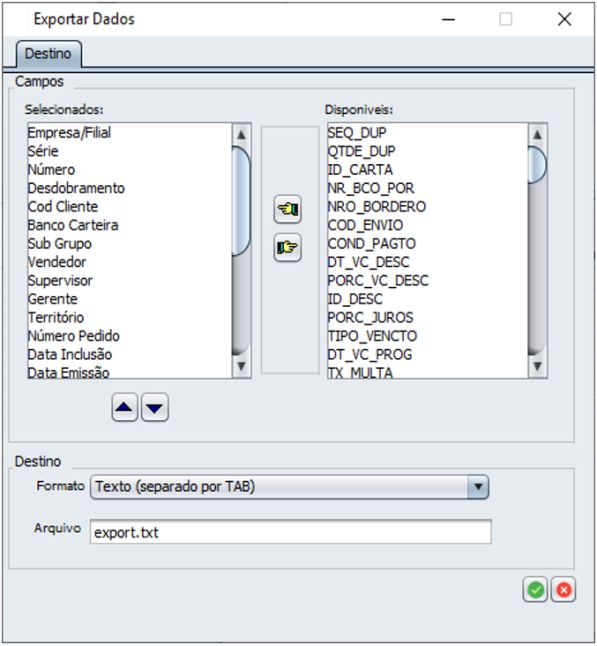Viewport: 597px width, 646px height.
Task: Select PORC_JUROS in Disponíveis list
Action: click(x=370, y=317)
